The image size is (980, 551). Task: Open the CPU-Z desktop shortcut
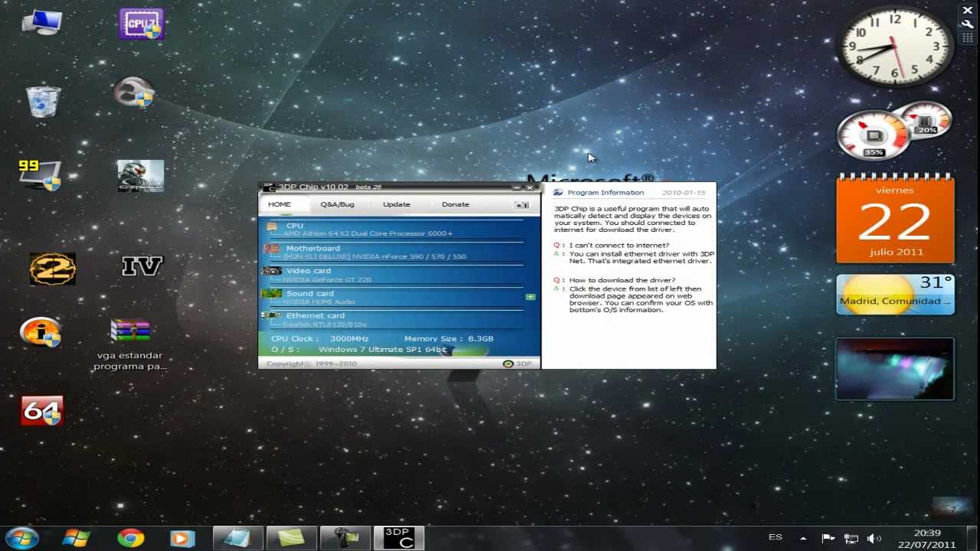point(142,24)
